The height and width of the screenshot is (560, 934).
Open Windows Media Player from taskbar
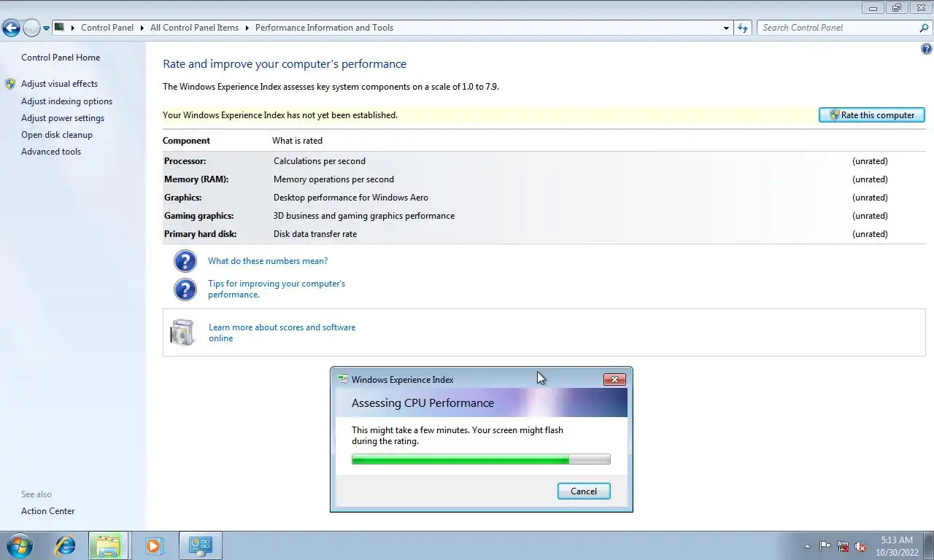click(153, 545)
